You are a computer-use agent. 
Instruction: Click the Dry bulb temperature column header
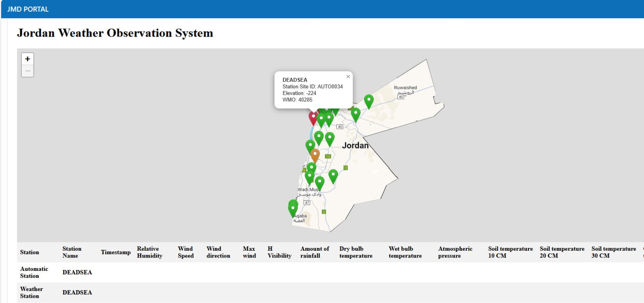coord(356,252)
